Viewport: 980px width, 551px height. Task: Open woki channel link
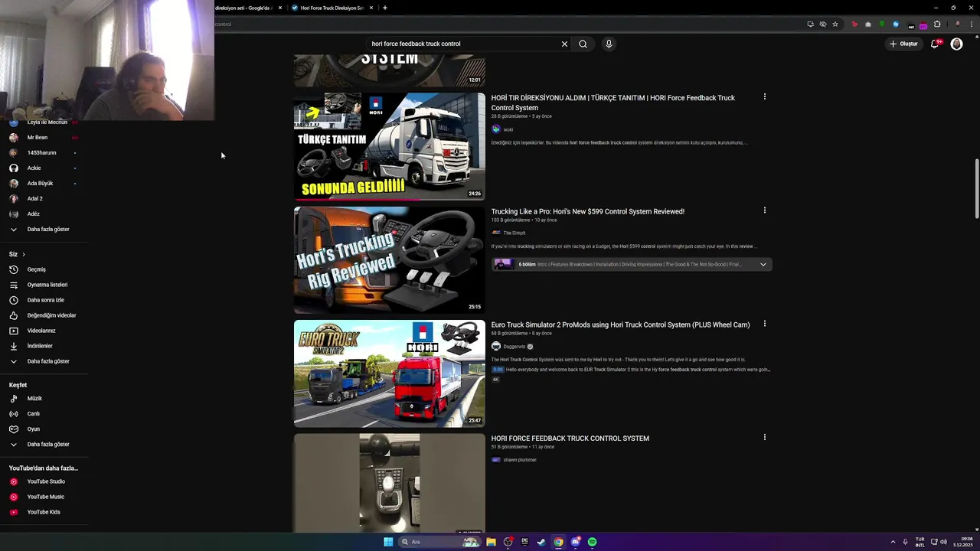coord(508,129)
